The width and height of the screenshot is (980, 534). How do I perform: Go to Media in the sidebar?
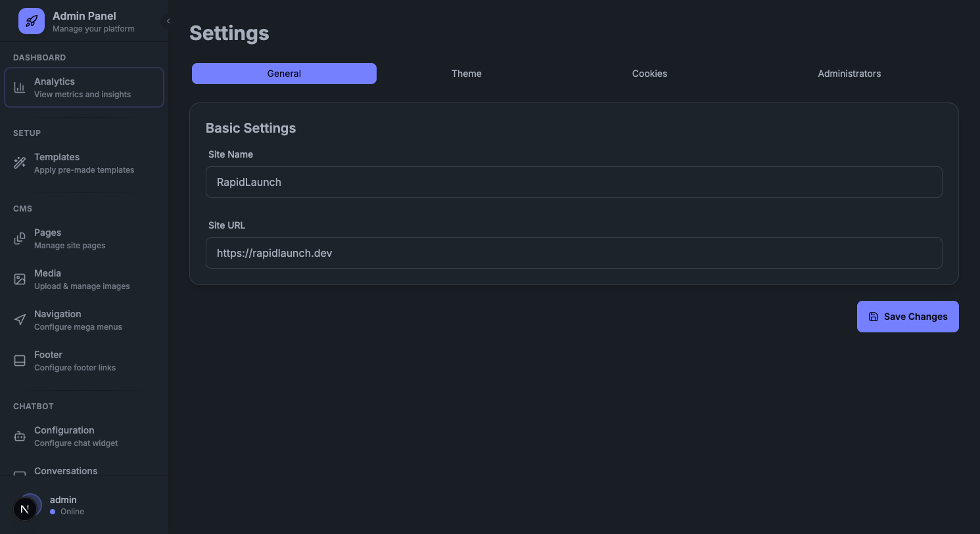pos(84,279)
